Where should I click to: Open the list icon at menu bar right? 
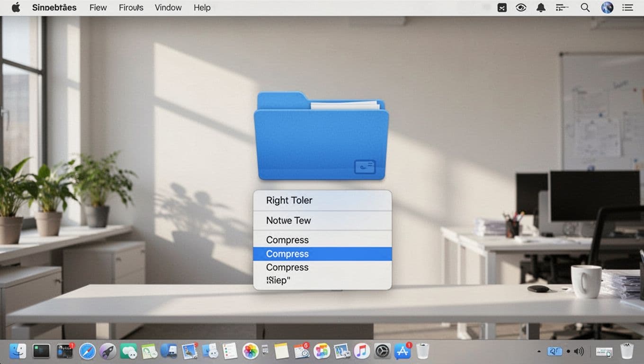point(627,8)
